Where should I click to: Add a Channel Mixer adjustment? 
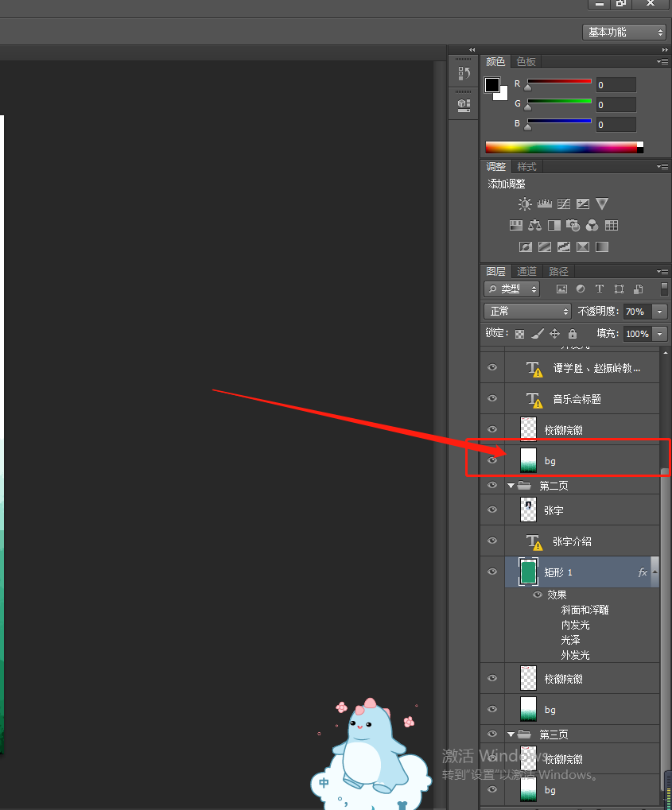click(592, 225)
